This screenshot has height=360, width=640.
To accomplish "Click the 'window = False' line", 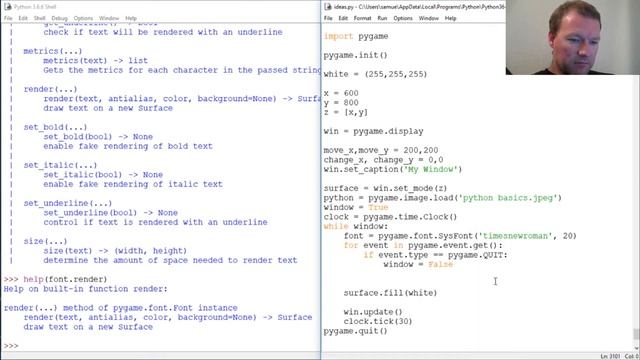I will click(x=418, y=264).
